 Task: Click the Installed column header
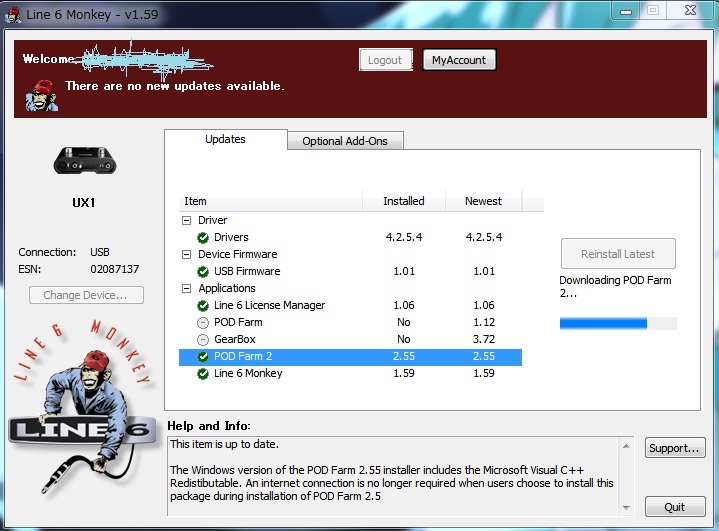(404, 201)
